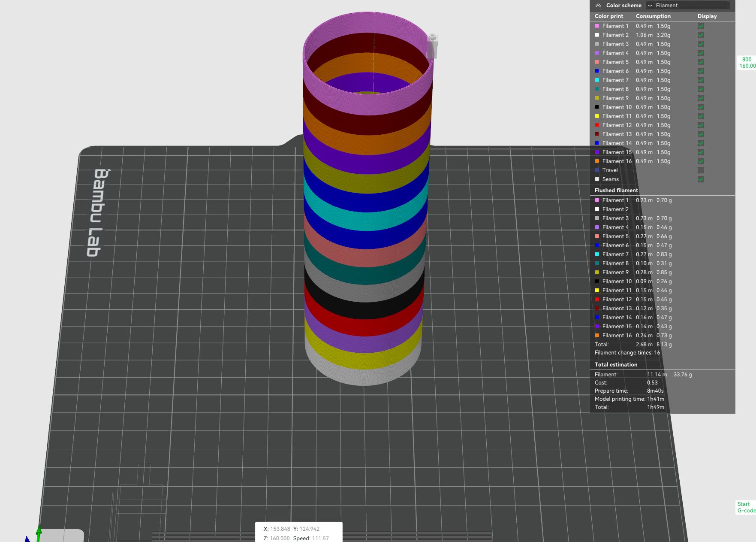Click Filament 2 consumption value 3.20g
This screenshot has height=542, width=756.
(663, 35)
